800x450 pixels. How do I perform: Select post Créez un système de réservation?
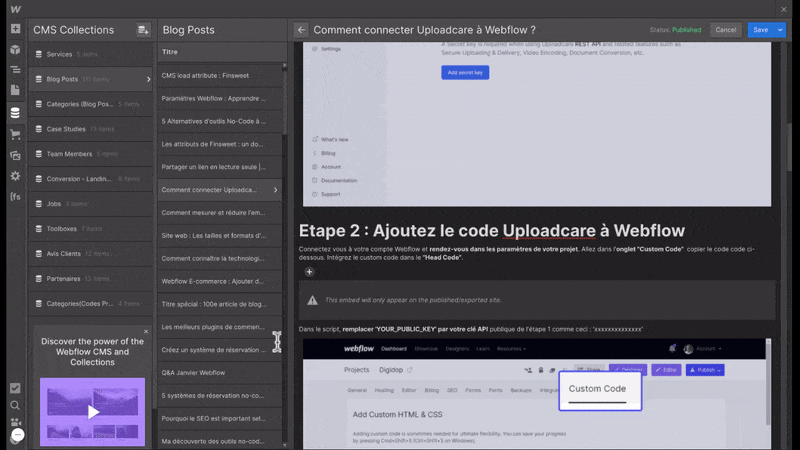pos(220,350)
